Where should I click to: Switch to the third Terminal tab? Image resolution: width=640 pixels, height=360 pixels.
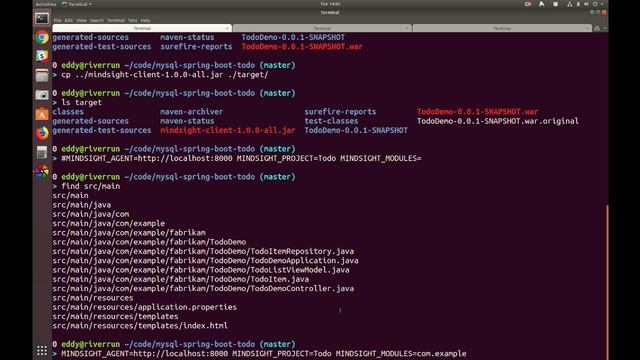point(502,28)
